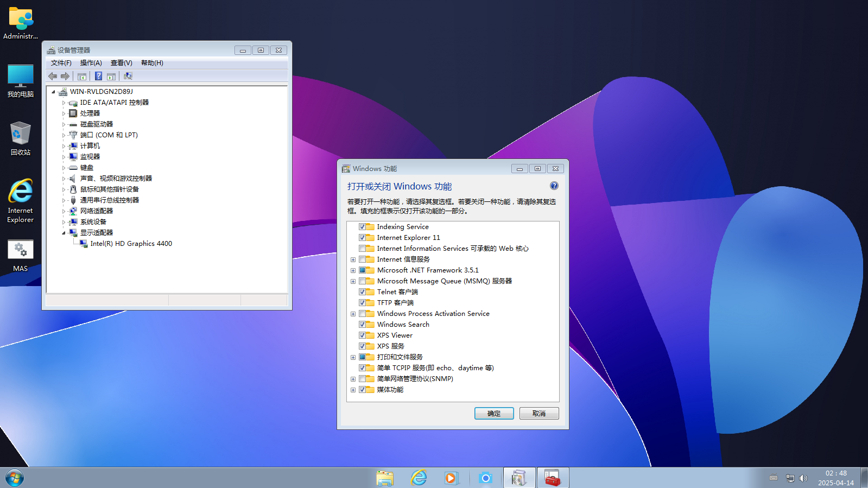
Task: Open the Administrator folder desktop icon
Action: click(x=21, y=23)
